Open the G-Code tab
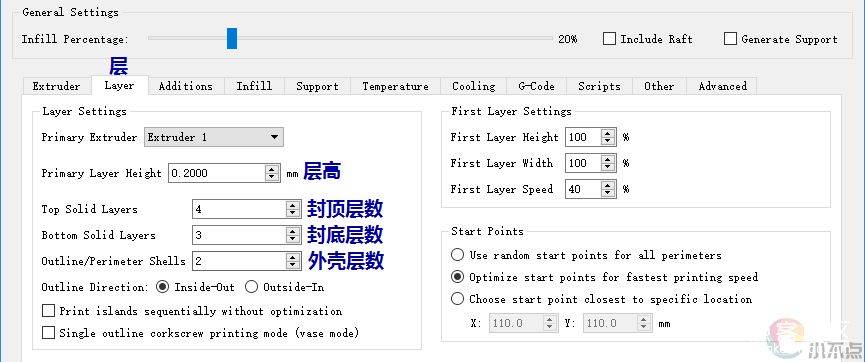Screen dimensions: 865x362 [536, 86]
